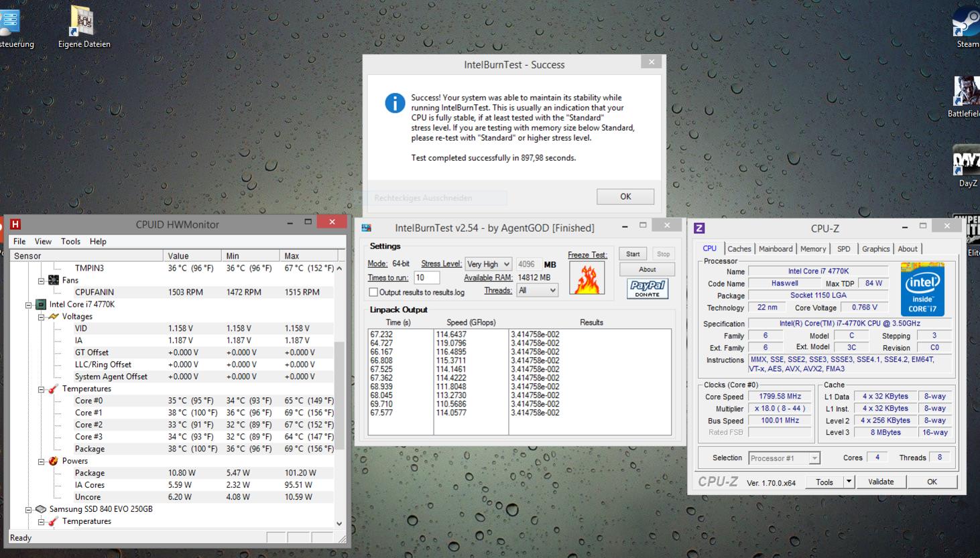Image resolution: width=980 pixels, height=558 pixels.
Task: Click the Samsung SSD 840 EVO drive icon
Action: coord(41,509)
